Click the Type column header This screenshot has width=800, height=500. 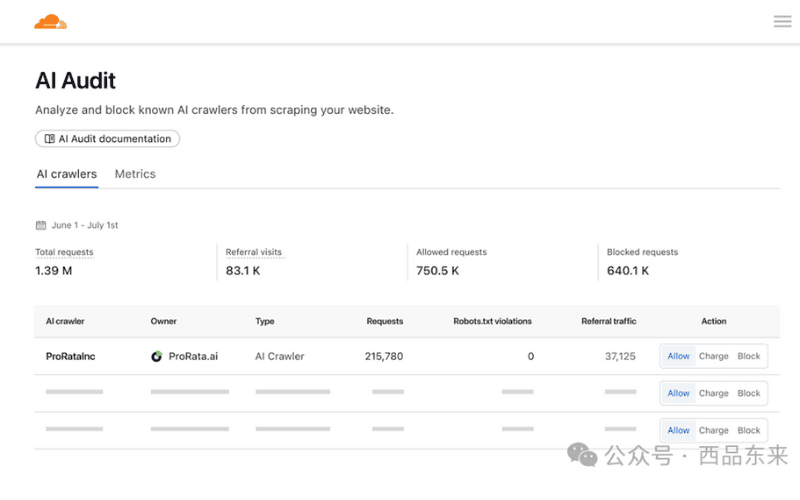pos(265,321)
